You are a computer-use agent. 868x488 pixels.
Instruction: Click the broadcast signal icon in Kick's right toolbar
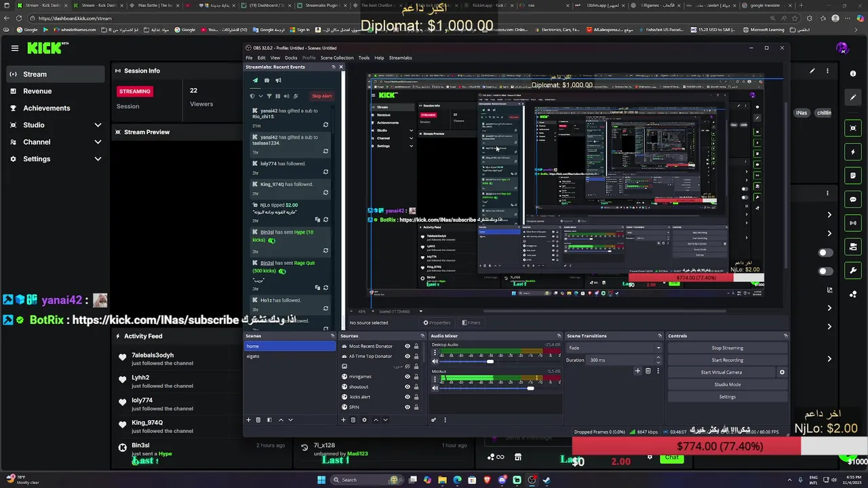click(853, 223)
